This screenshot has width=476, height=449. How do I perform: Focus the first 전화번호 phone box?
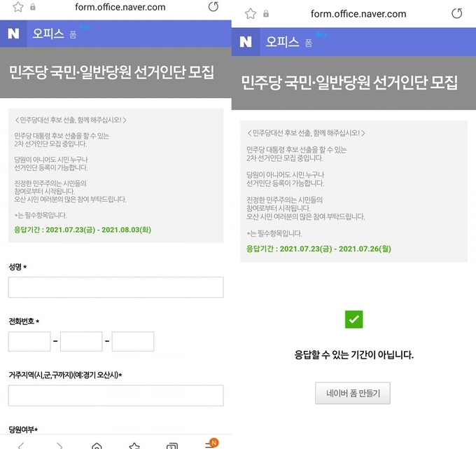click(29, 341)
